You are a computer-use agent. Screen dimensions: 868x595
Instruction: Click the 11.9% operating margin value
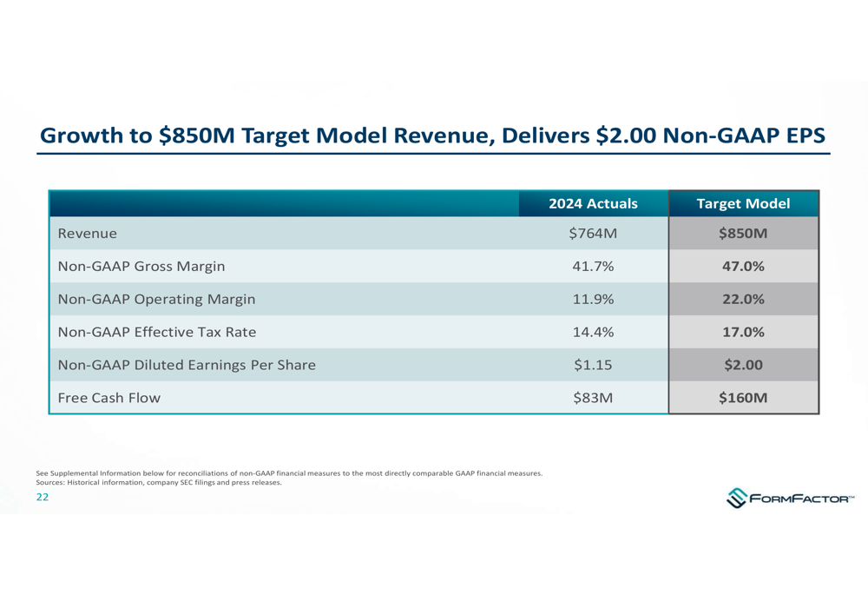coord(593,300)
